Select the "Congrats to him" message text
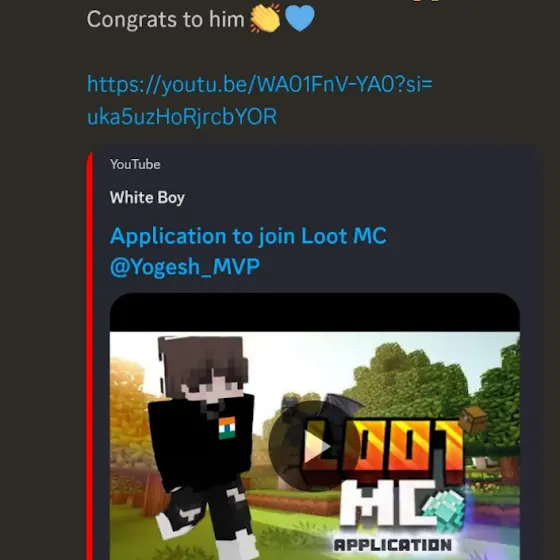Viewport: 560px width, 560px height. (x=165, y=19)
